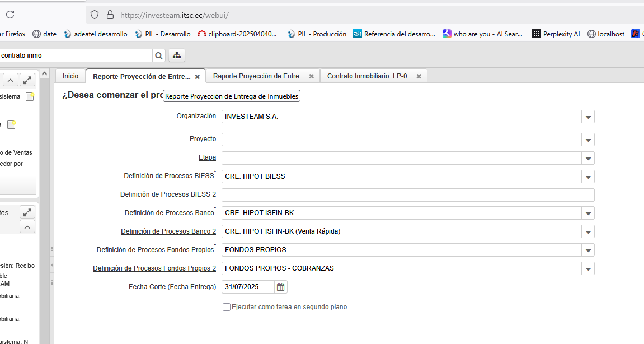Enable Ejecutar como tarea en segundo plano

227,307
